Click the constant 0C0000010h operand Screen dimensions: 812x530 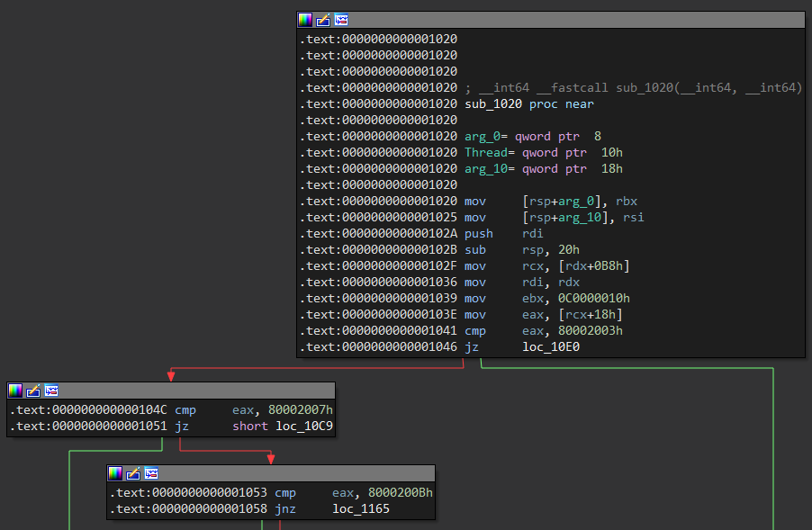click(x=594, y=299)
